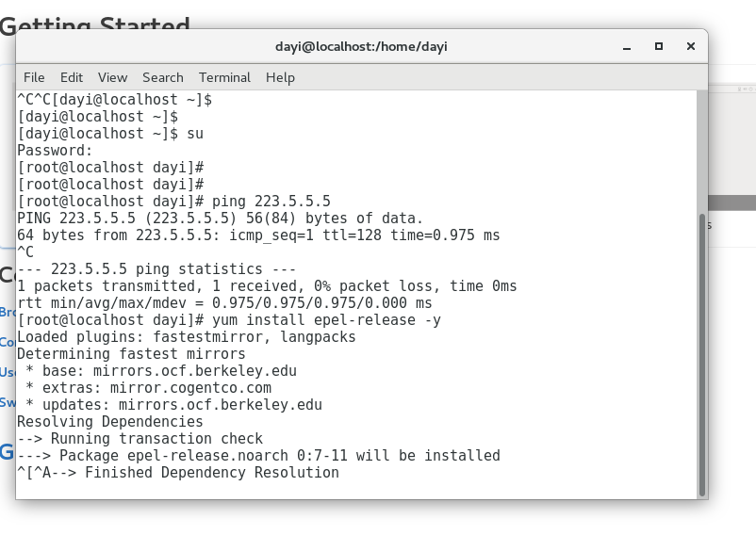
Task: Click the background thumbnail right of terminal
Action: click(x=731, y=147)
